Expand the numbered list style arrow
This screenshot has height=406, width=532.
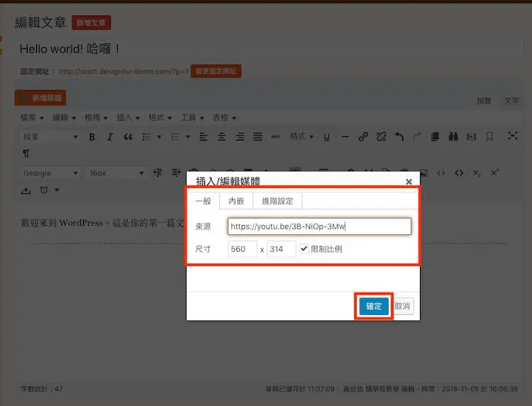point(188,137)
